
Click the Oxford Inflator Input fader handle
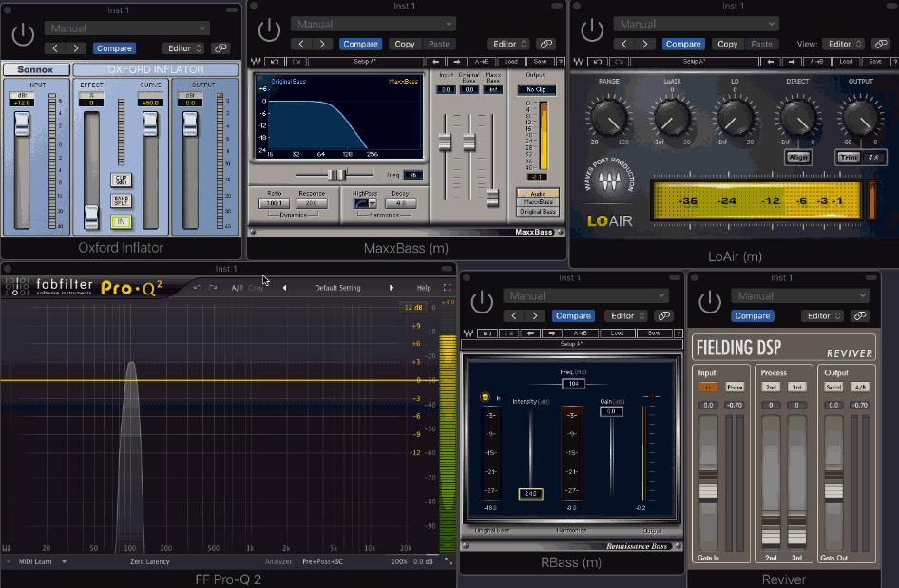point(22,123)
